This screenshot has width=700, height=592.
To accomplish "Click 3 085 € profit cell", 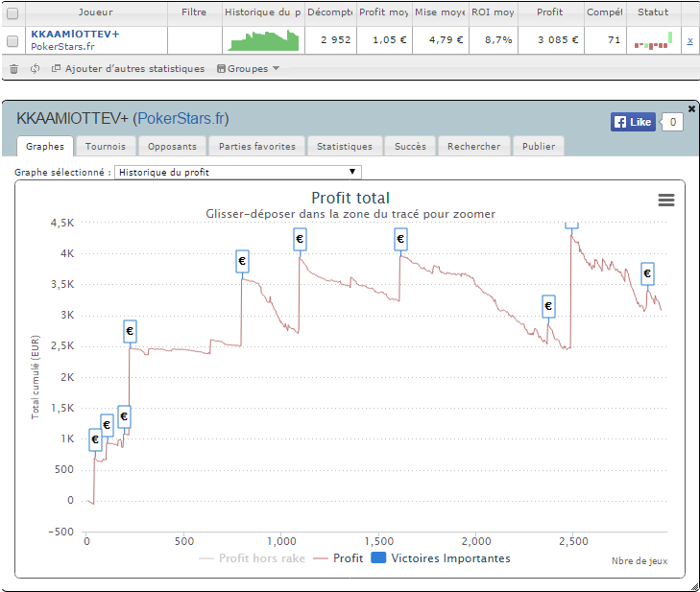I will pos(551,40).
